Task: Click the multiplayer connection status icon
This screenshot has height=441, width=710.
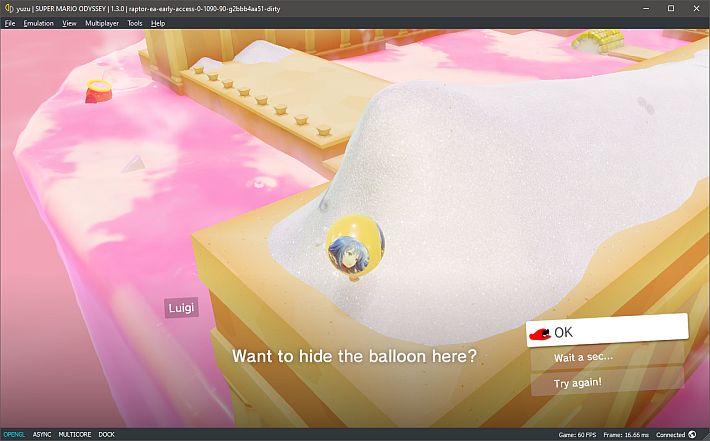Action: point(692,434)
